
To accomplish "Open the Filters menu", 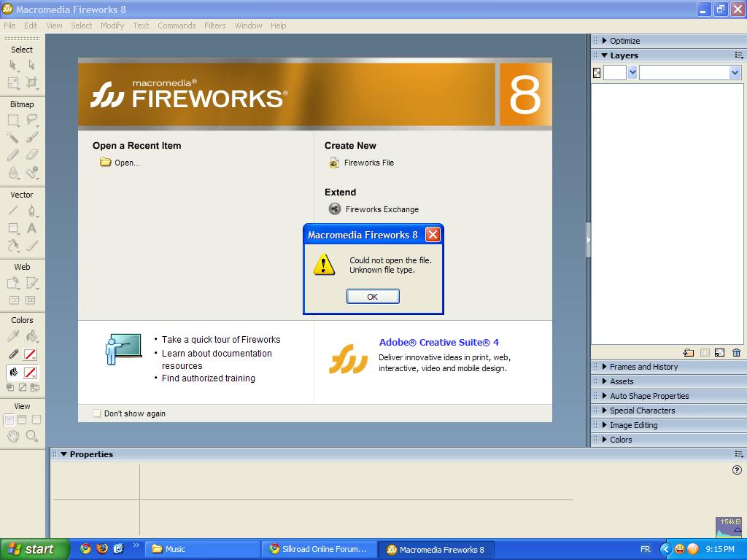I will click(x=215, y=26).
